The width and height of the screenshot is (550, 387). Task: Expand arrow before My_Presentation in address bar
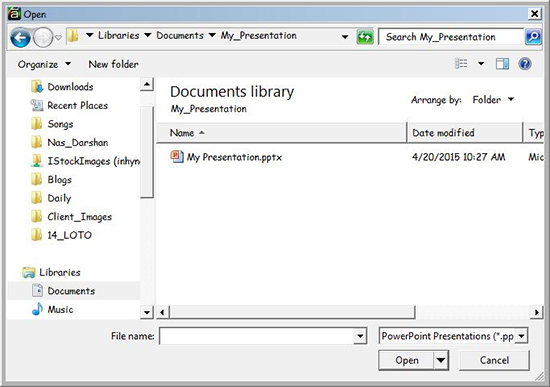pyautogui.click(x=212, y=35)
